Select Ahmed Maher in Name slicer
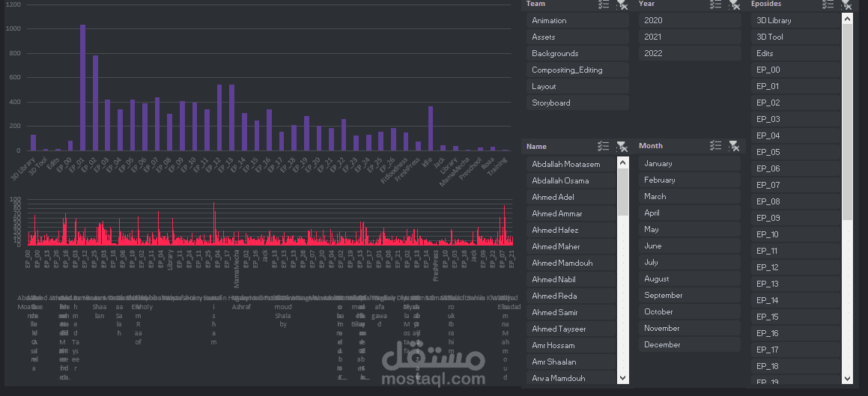This screenshot has height=396, width=868. point(571,247)
